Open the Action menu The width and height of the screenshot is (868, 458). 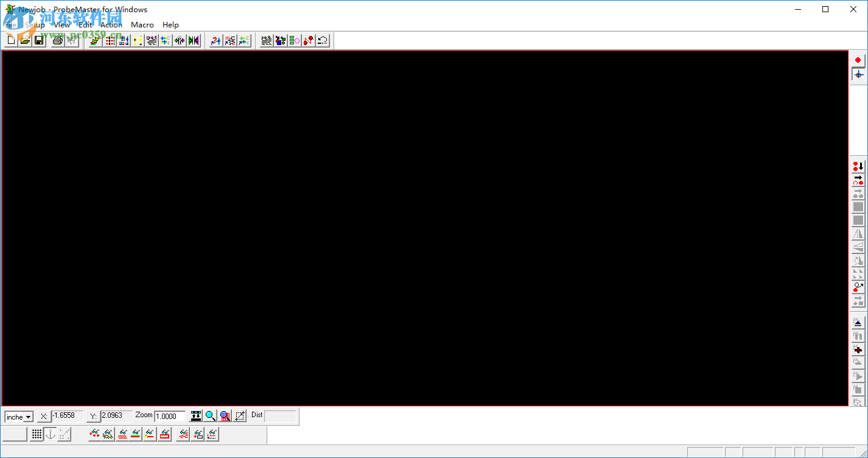tap(111, 25)
